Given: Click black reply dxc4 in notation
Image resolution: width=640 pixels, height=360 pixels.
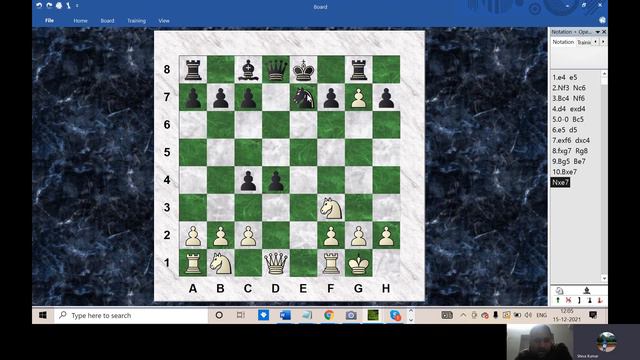Looking at the screenshot, I should 582,140.
